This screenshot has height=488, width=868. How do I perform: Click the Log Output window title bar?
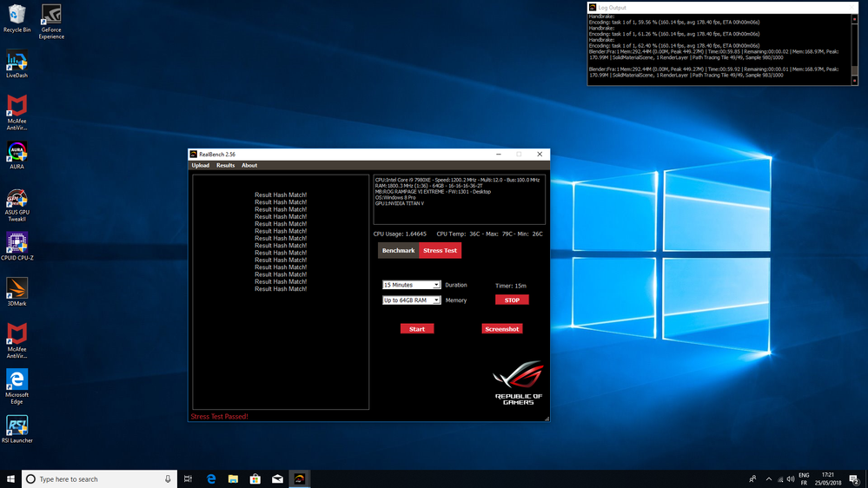pos(722,8)
